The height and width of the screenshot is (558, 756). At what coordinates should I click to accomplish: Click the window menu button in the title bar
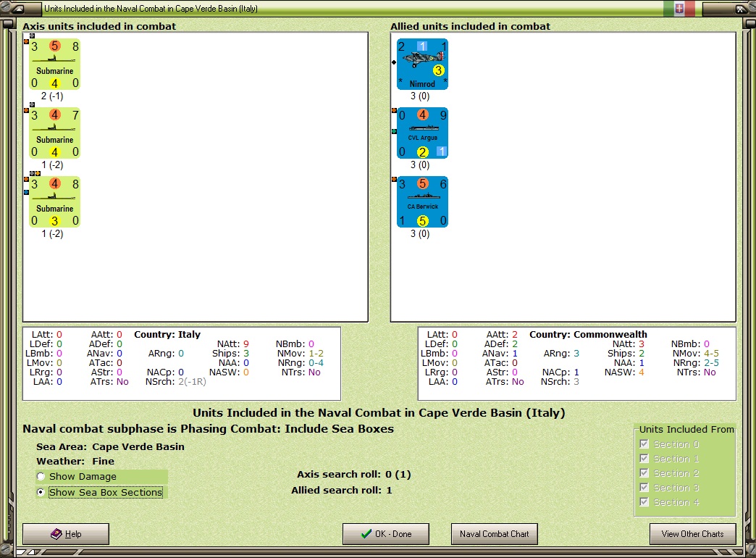pyautogui.click(x=19, y=8)
